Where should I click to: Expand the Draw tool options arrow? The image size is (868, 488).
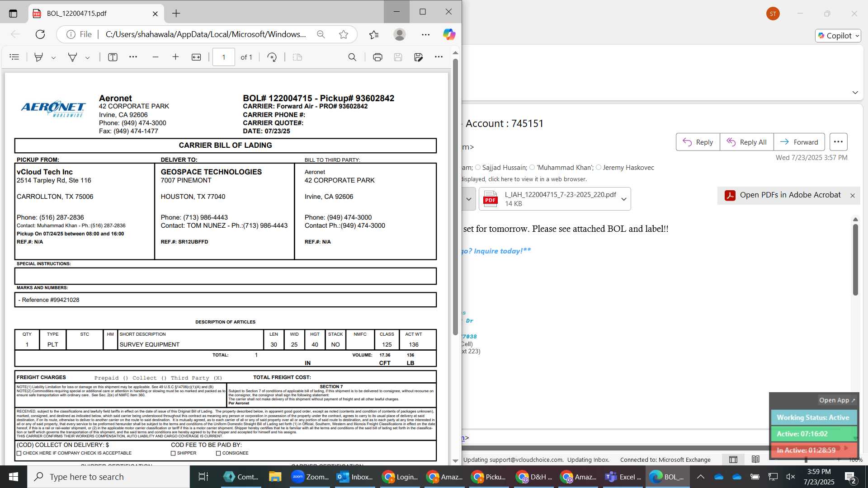point(87,57)
